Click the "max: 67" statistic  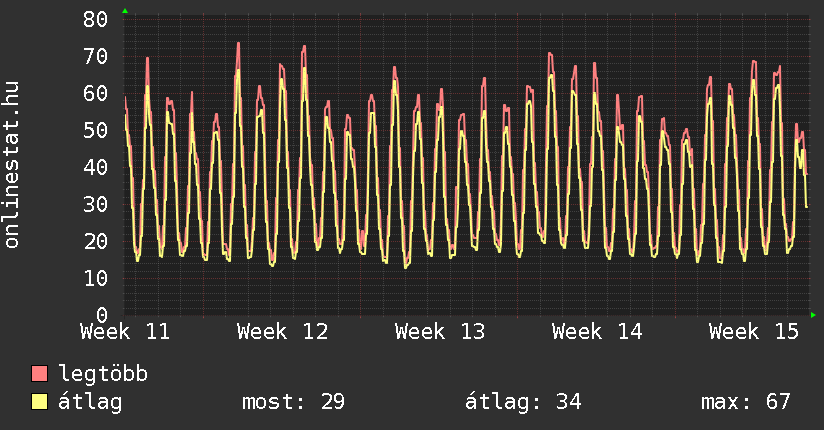(x=746, y=402)
